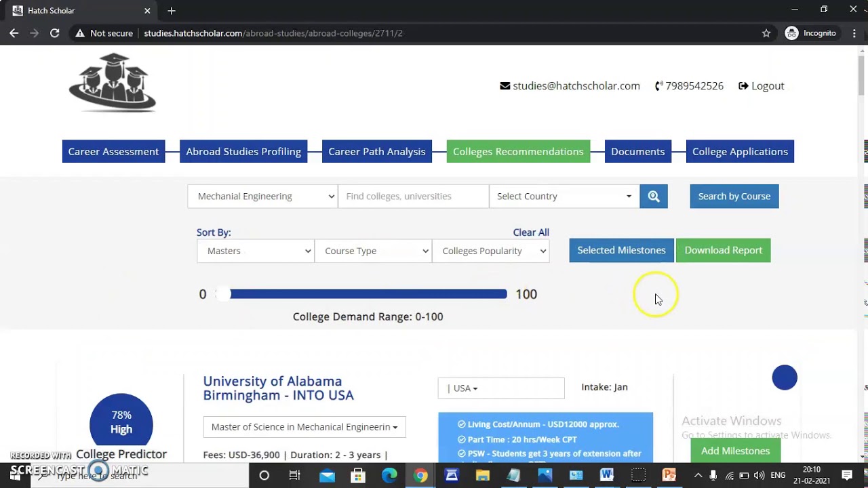The width and height of the screenshot is (868, 488).
Task: Switch to the Documents step
Action: click(638, 151)
